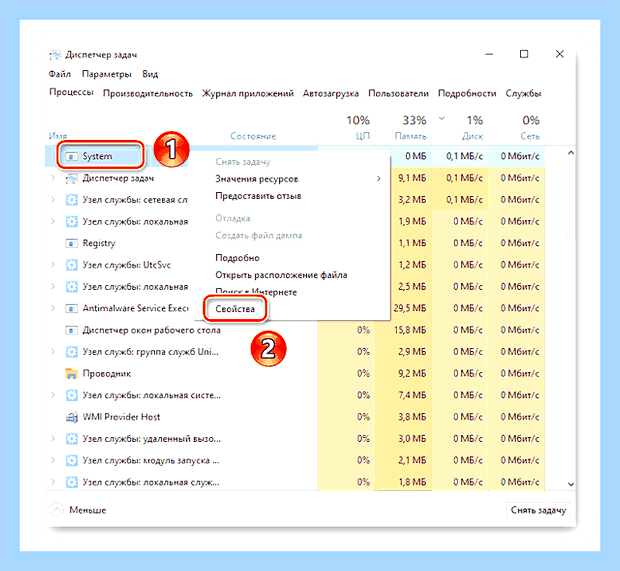The image size is (620, 571).
Task: Click the System process icon
Action: [x=71, y=157]
